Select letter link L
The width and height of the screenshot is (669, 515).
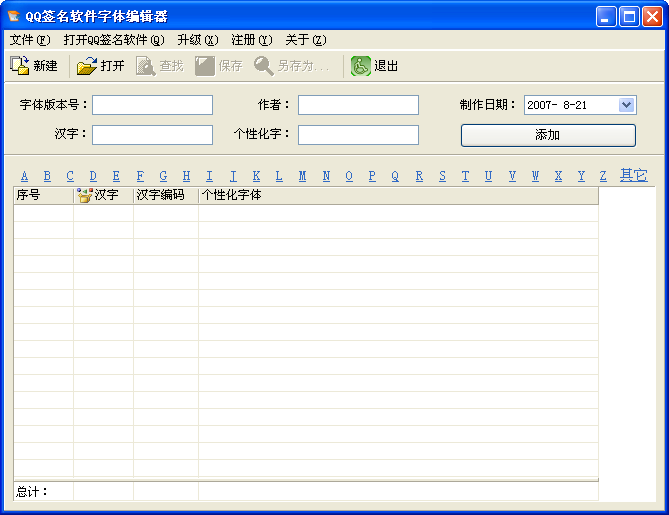click(x=279, y=176)
